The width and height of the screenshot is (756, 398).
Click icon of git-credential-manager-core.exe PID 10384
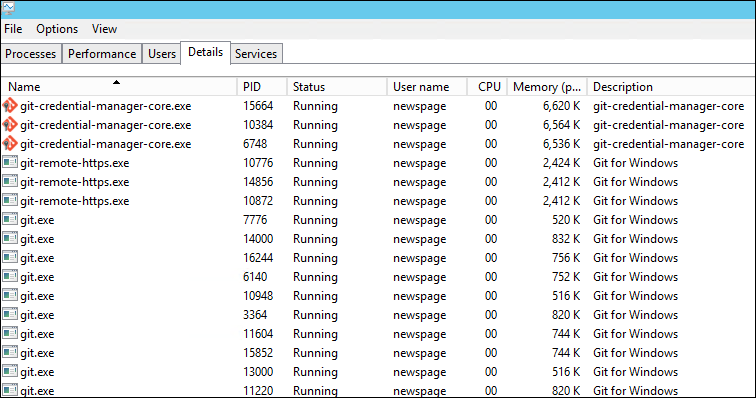coord(10,124)
